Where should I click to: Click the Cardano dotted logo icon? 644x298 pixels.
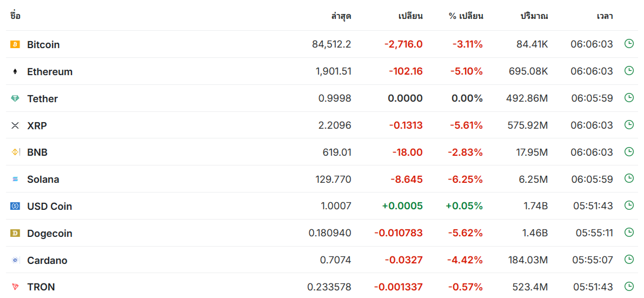pos(15,261)
